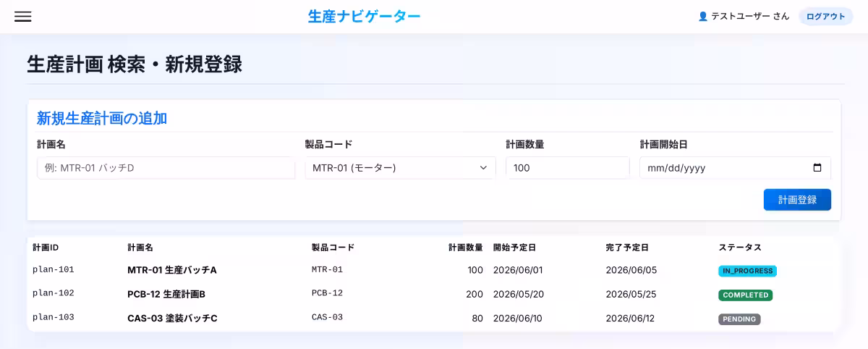Click the 新規生産計画の追加 section heading

pyautogui.click(x=102, y=118)
